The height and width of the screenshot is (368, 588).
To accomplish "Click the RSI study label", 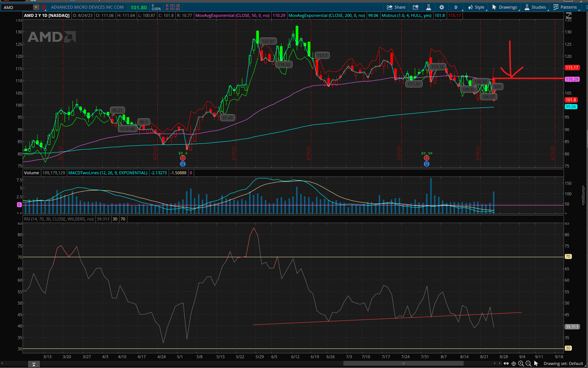I will click(59, 219).
